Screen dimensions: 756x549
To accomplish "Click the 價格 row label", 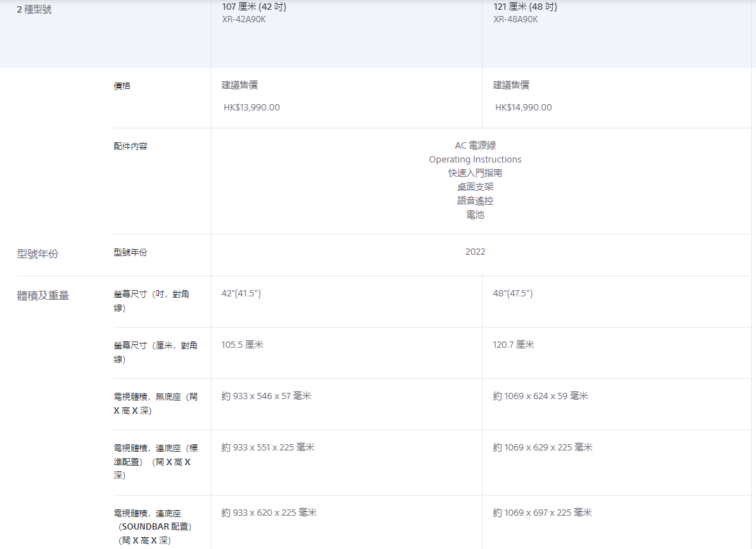I will [x=122, y=86].
